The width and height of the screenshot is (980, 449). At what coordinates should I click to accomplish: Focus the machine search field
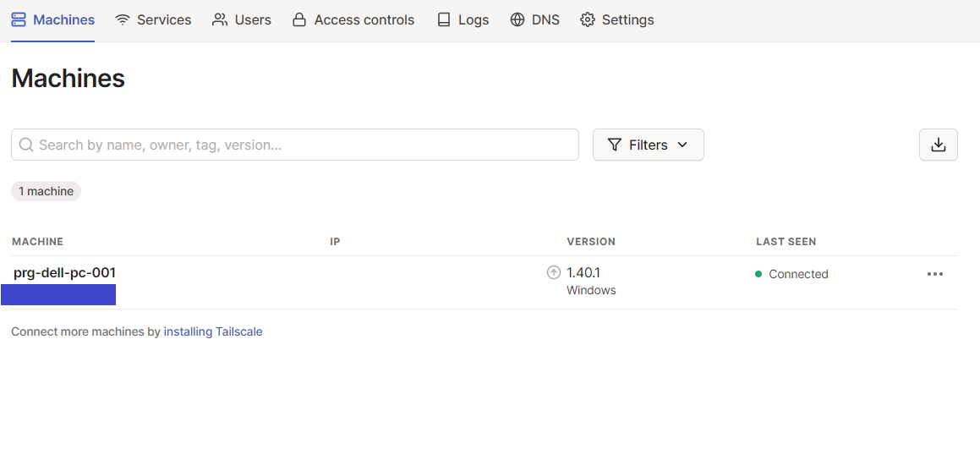click(x=304, y=145)
